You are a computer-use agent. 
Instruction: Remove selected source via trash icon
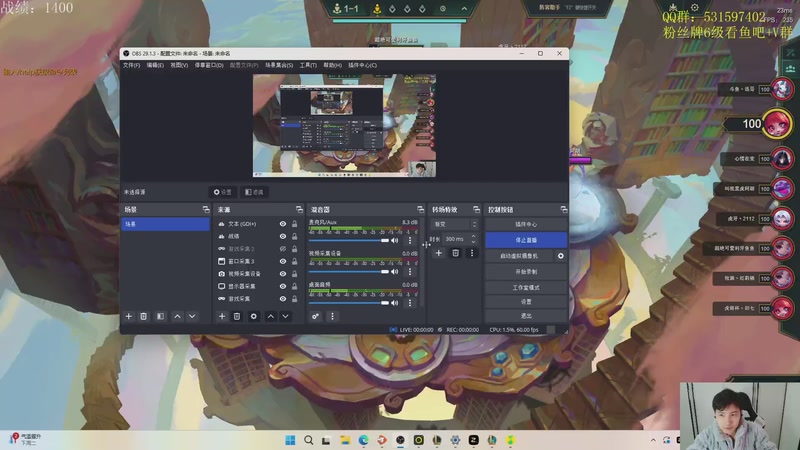pyautogui.click(x=237, y=316)
